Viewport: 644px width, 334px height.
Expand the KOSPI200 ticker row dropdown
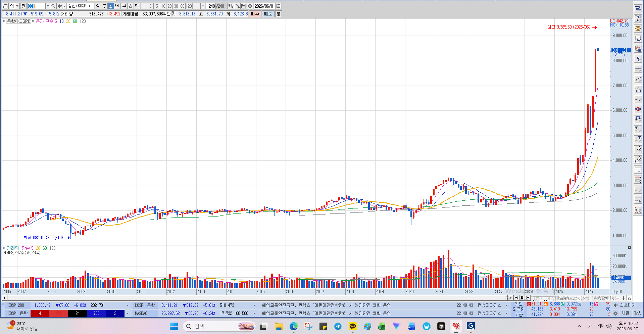point(127,305)
